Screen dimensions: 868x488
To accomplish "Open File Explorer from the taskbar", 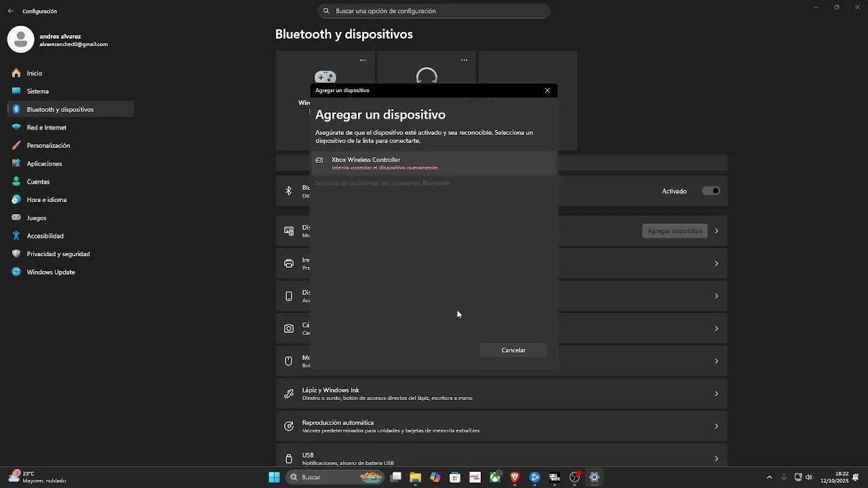I will tap(416, 477).
